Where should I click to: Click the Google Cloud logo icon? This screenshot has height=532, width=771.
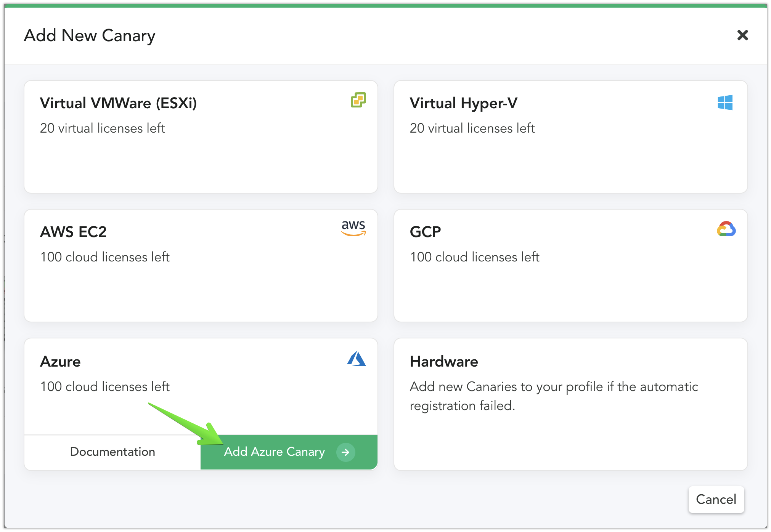pyautogui.click(x=726, y=229)
